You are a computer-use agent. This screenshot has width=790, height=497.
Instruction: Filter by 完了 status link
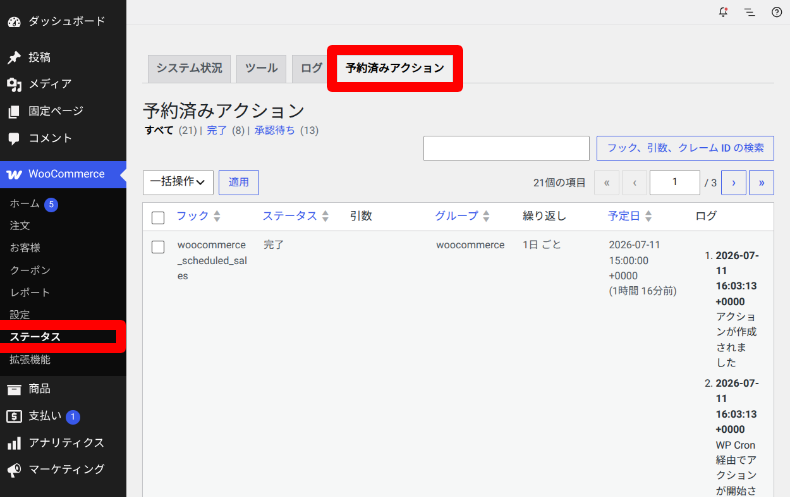pos(217,131)
